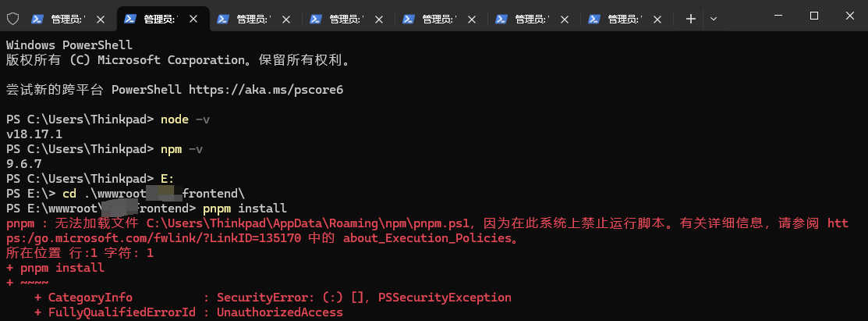
Task: Click the aka.ms/pscore6 link
Action: (266, 90)
